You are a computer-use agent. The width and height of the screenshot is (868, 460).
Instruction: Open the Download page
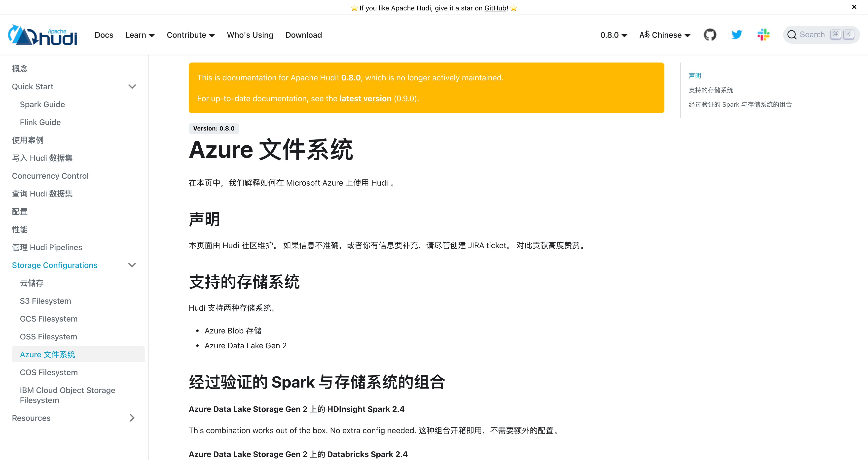click(x=303, y=35)
